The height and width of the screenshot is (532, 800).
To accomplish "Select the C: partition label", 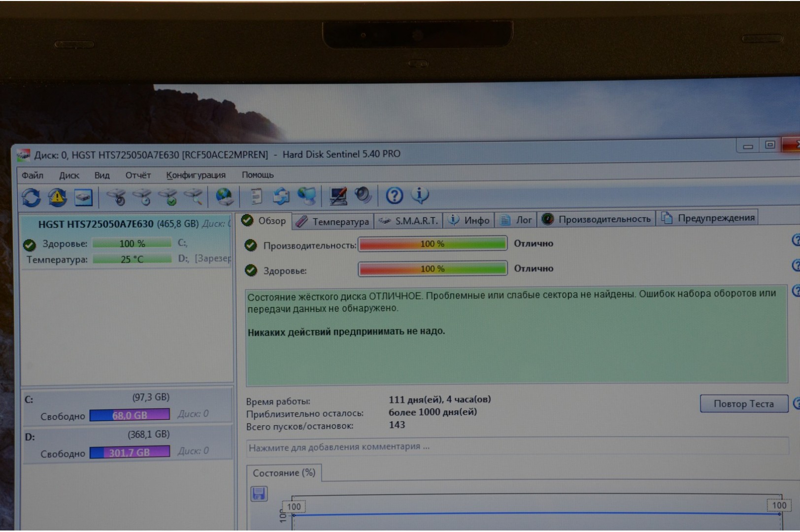I will [29, 399].
